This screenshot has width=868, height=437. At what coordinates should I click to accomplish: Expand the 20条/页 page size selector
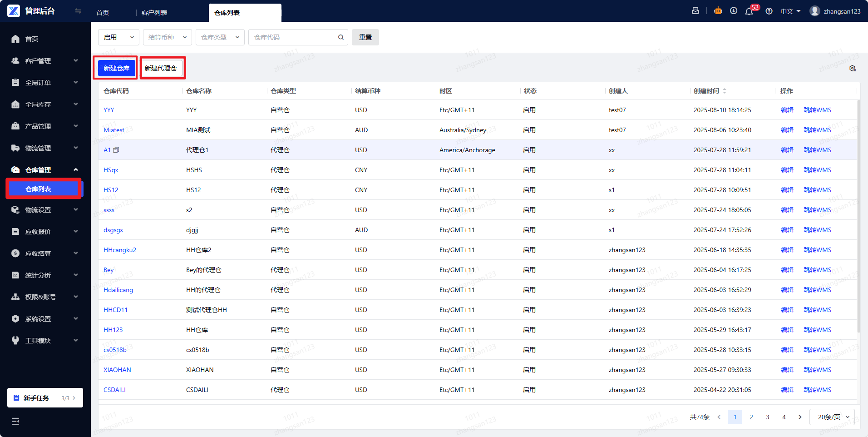832,417
